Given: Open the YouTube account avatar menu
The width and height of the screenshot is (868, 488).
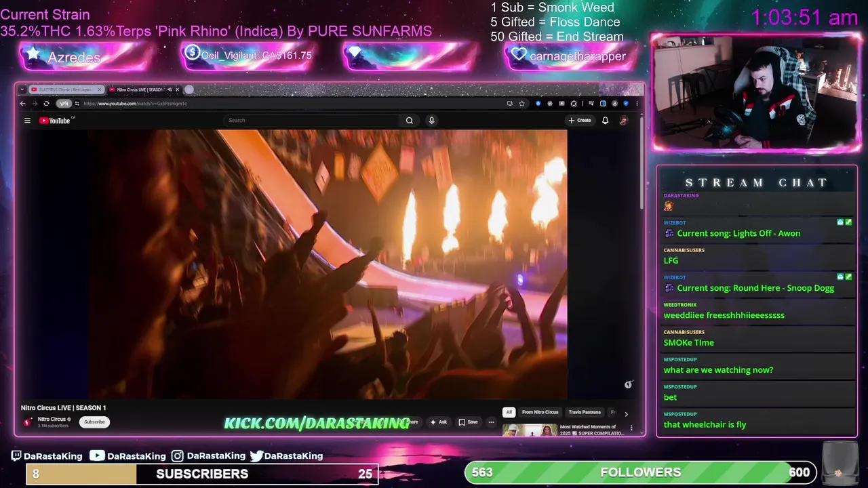Looking at the screenshot, I should click(624, 121).
